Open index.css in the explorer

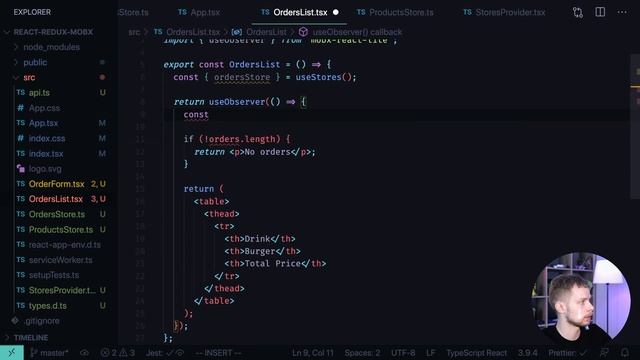point(47,138)
